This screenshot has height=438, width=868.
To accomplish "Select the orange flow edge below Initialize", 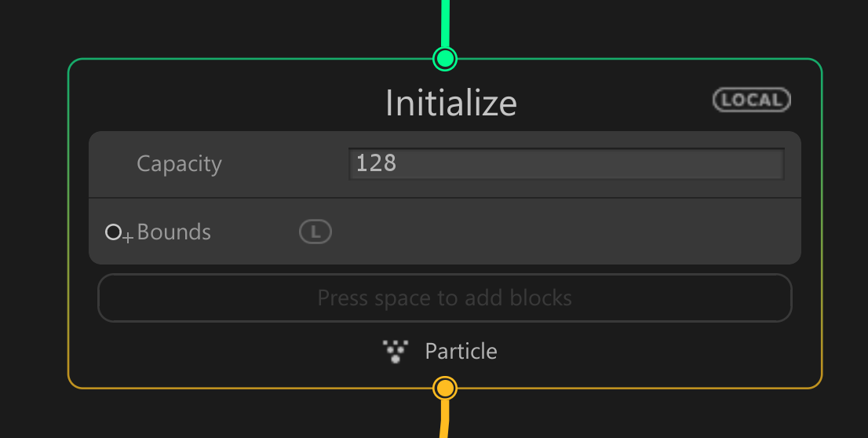I will (x=444, y=418).
